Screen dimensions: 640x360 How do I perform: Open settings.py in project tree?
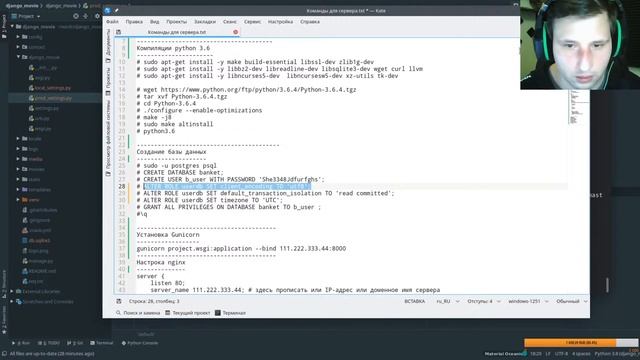tap(44, 108)
